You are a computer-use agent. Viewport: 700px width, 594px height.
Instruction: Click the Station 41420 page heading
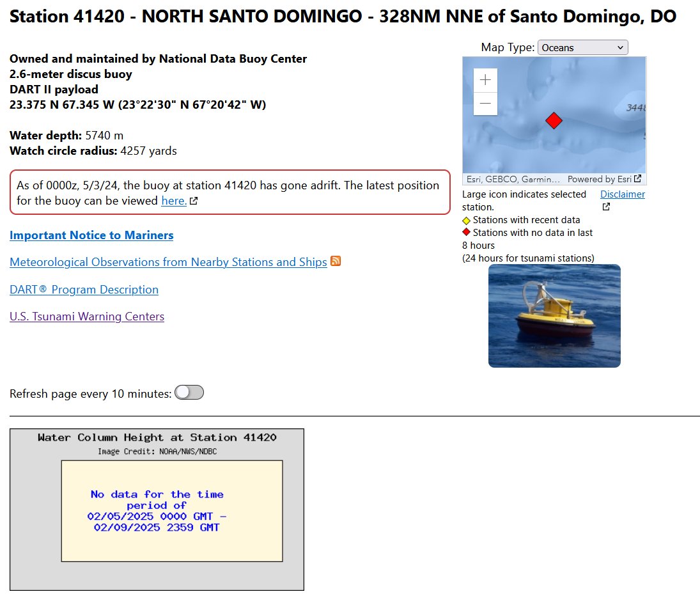coord(343,17)
